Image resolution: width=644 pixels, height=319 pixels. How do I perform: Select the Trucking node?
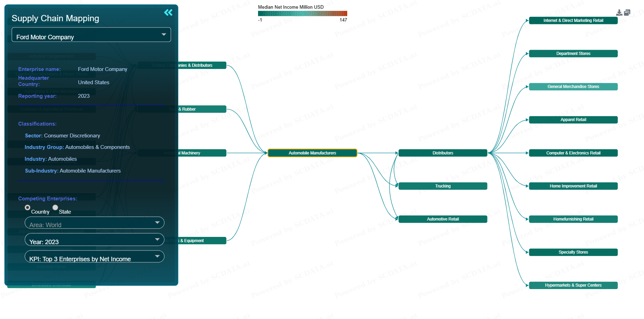point(443,186)
